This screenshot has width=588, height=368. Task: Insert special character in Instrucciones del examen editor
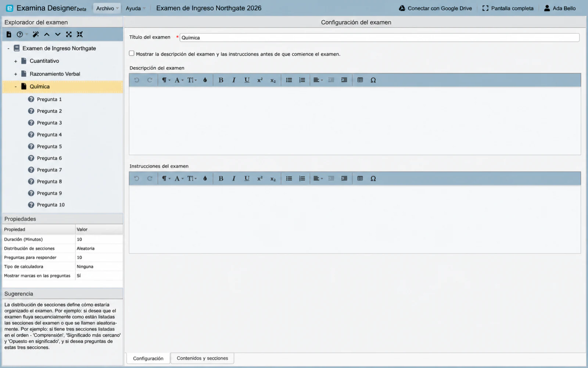(x=373, y=178)
